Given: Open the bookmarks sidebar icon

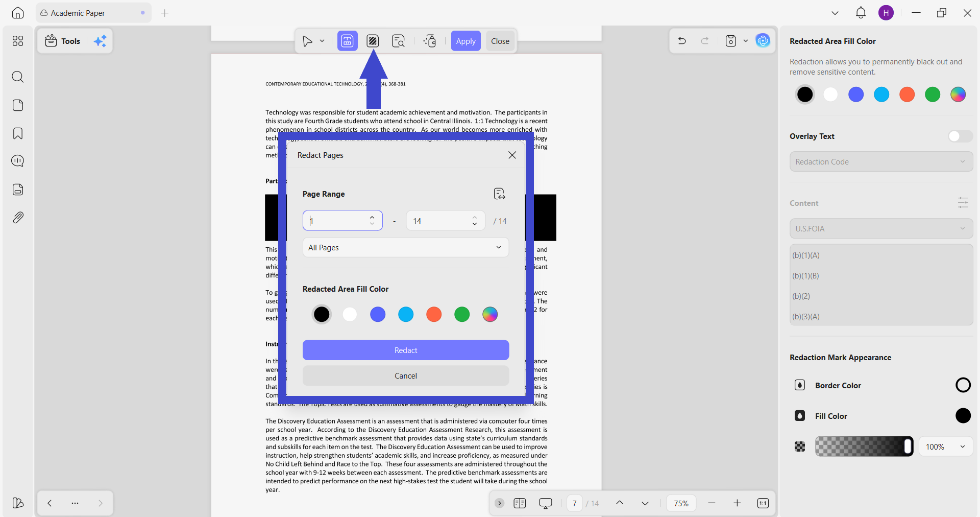Looking at the screenshot, I should (18, 133).
